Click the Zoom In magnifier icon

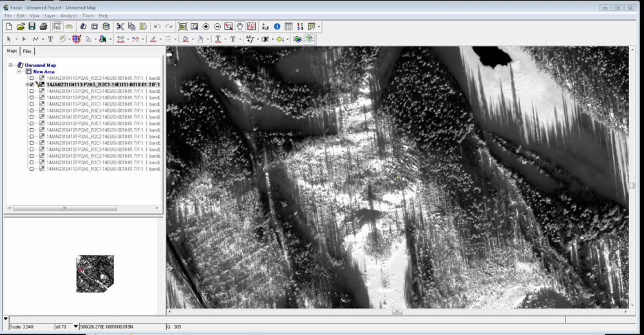coord(206,26)
